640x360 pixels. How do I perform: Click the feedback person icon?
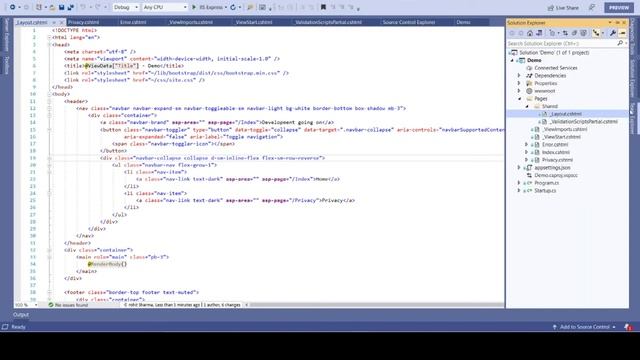[592, 7]
